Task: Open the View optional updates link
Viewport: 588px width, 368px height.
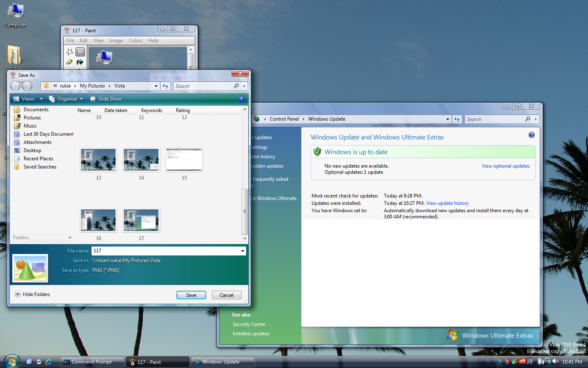Action: tap(506, 166)
